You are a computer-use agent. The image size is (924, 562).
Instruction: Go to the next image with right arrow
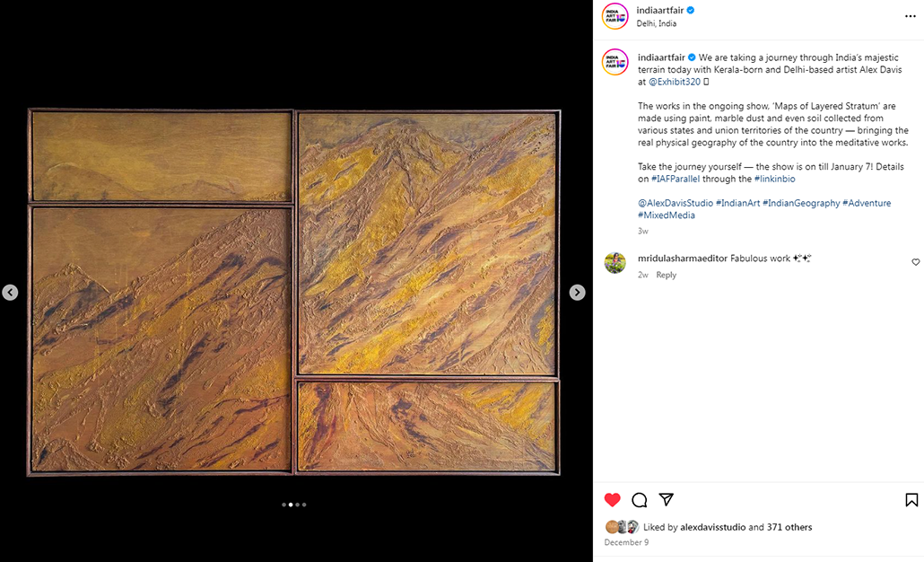pos(577,293)
